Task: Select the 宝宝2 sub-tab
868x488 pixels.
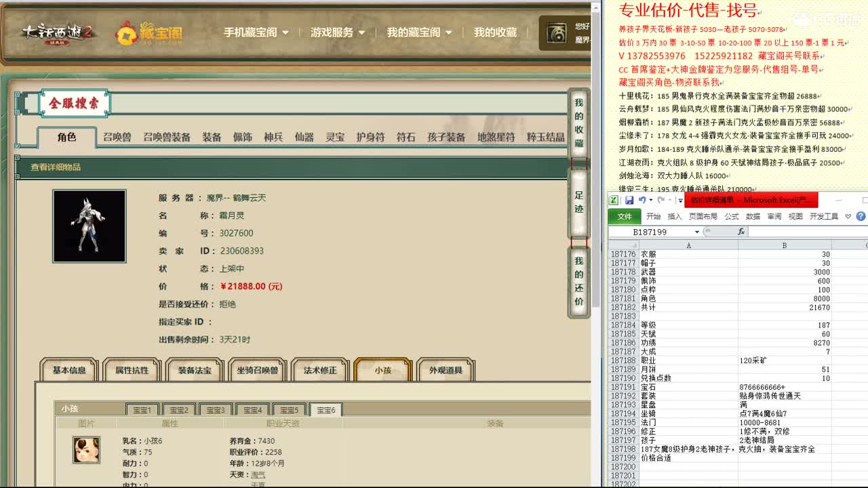Action: click(179, 410)
